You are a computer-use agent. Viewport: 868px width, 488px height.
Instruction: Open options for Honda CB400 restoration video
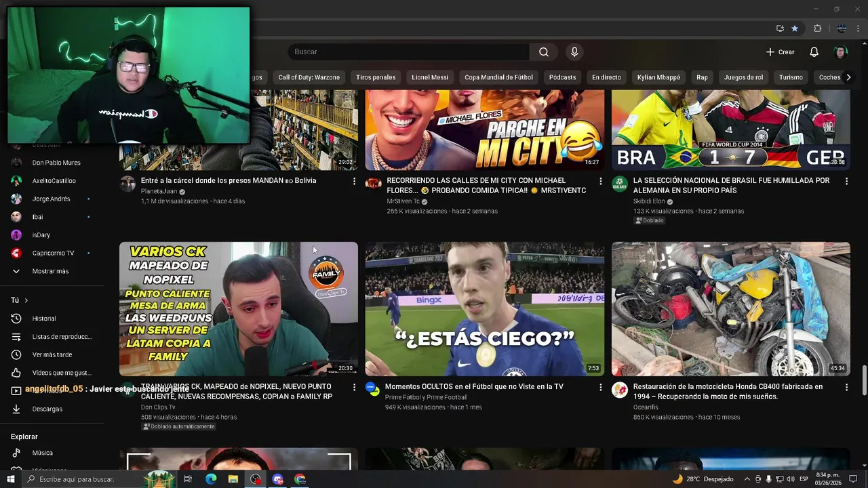[x=846, y=387]
